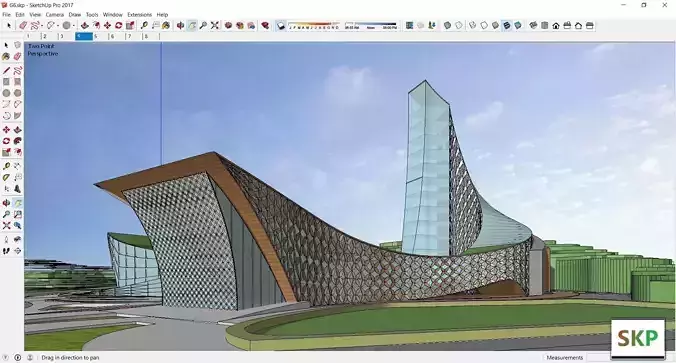This screenshot has height=363, width=676.
Task: Click the Move tool in top toolbar
Action: coord(107,25)
